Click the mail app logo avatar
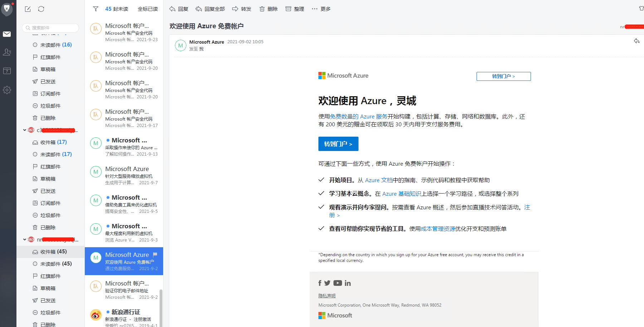The image size is (644, 327). click(x=7, y=9)
